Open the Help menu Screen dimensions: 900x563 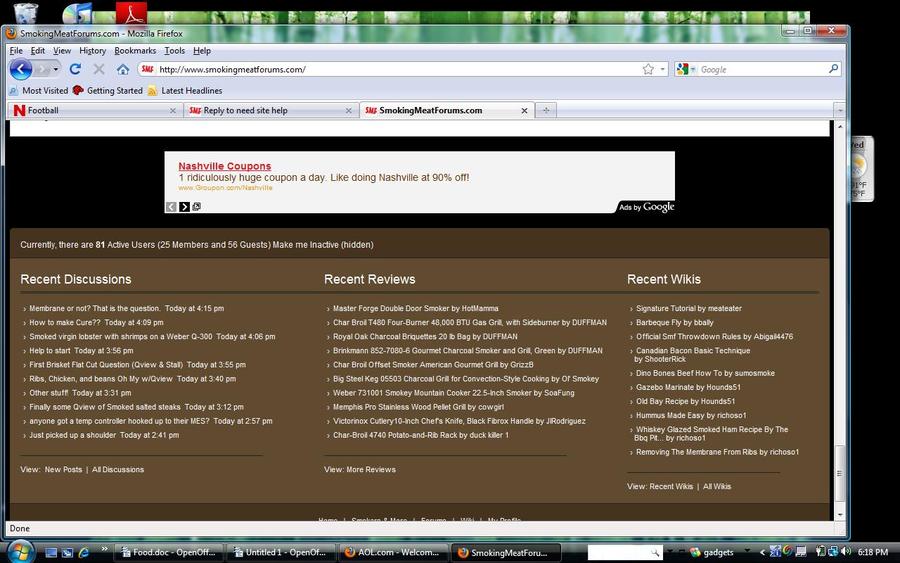pyautogui.click(x=201, y=51)
